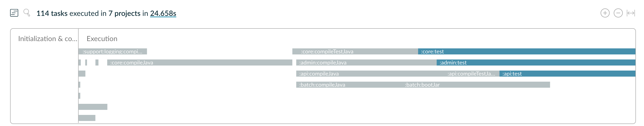Select the :batch:bootJar task bar
Image resolution: width=644 pixels, height=126 pixels.
(476, 85)
